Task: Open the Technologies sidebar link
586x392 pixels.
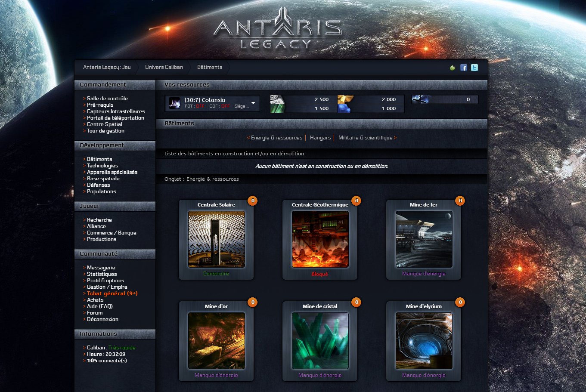Action: click(102, 166)
